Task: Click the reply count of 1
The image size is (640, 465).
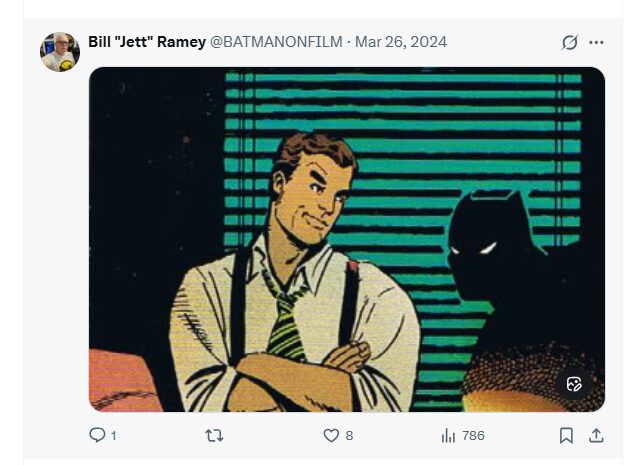Action: [114, 436]
